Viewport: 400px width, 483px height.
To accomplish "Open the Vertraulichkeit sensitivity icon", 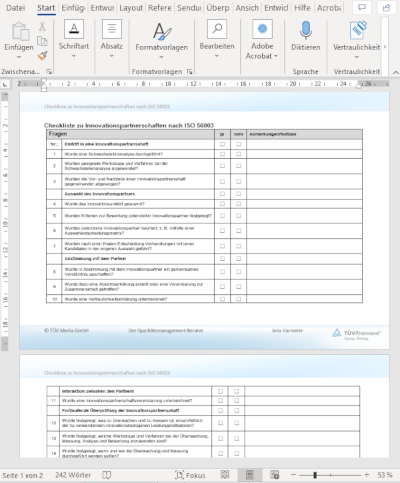I will (x=358, y=30).
